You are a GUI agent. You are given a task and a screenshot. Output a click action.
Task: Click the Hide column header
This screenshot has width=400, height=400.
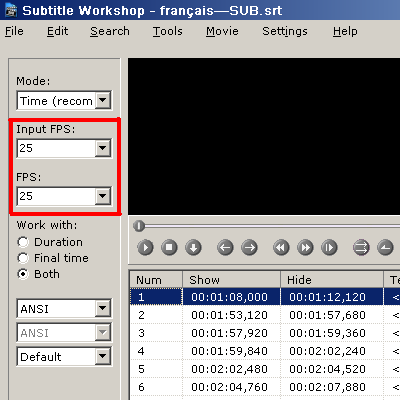tap(332, 280)
